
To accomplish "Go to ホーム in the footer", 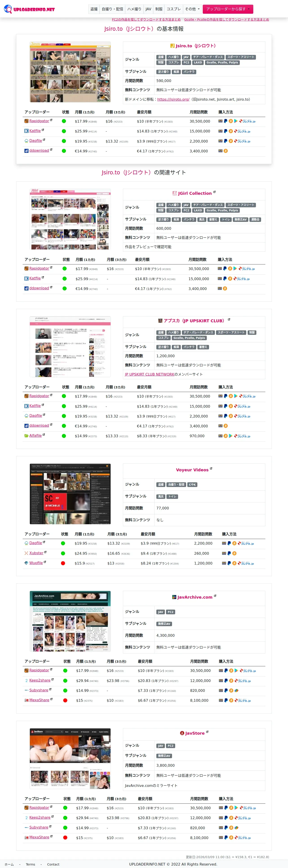I will [x=9, y=864].
